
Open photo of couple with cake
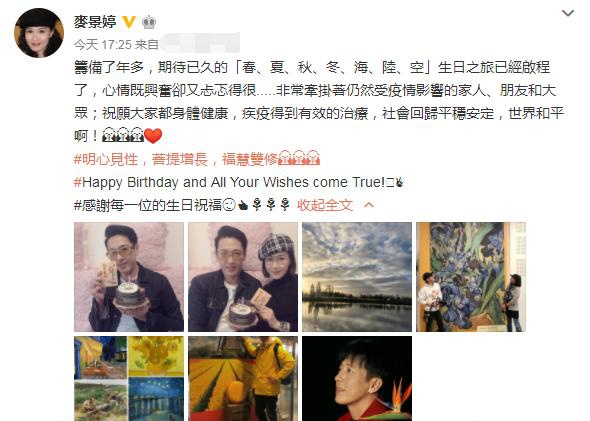point(243,277)
